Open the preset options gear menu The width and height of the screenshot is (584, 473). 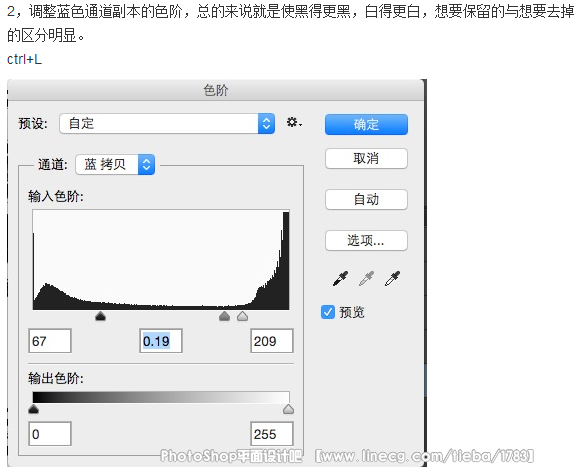click(x=294, y=123)
